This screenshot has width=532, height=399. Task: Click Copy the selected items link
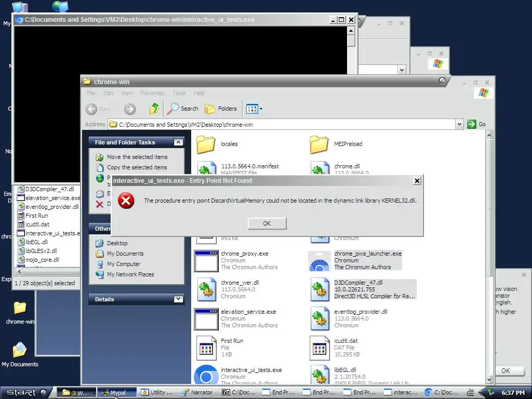(x=137, y=167)
